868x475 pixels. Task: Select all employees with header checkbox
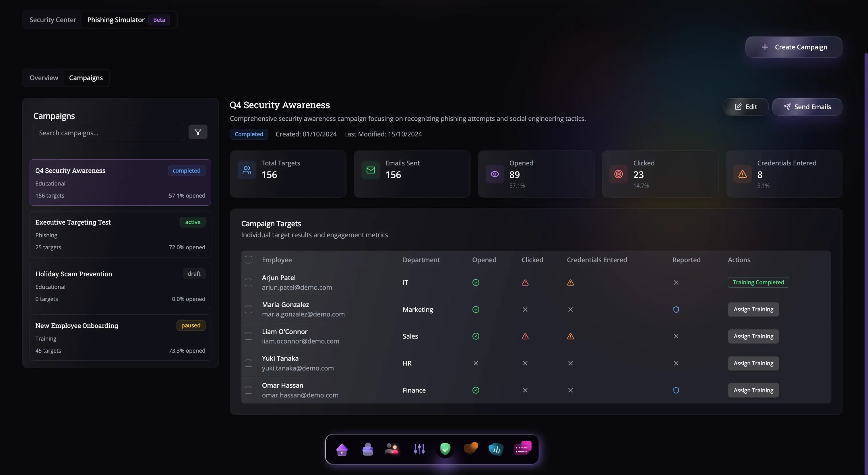[248, 260]
